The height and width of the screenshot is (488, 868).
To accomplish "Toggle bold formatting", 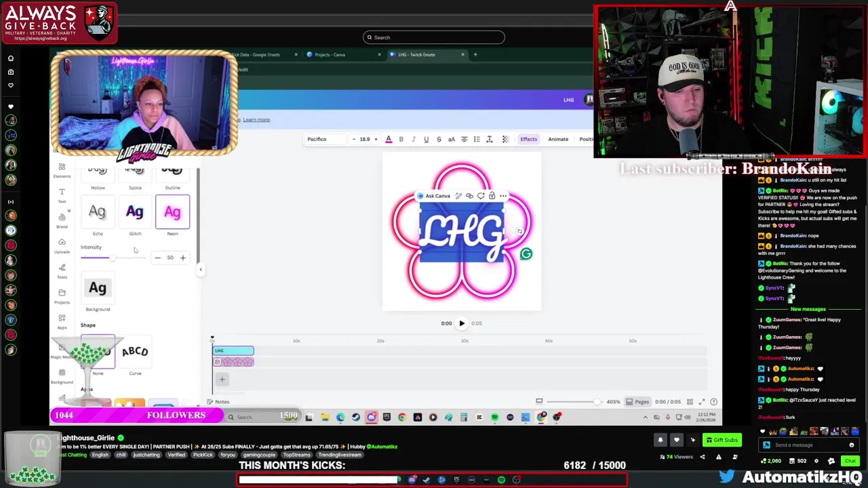I will coord(401,139).
